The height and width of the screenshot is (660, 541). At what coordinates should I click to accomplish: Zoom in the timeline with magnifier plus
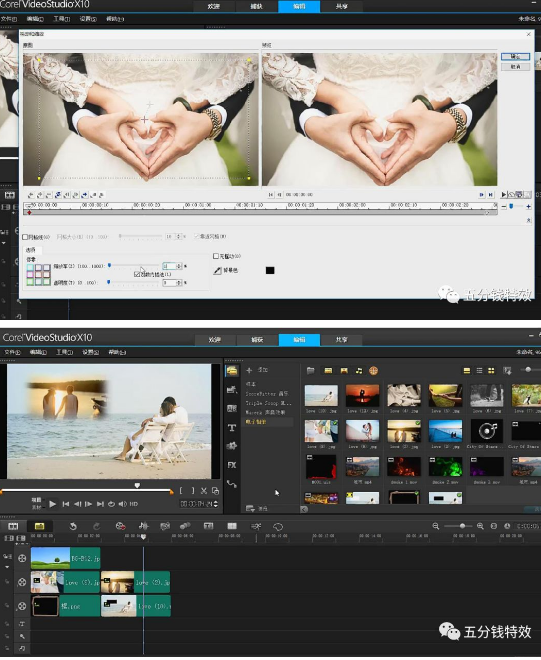coord(480,526)
